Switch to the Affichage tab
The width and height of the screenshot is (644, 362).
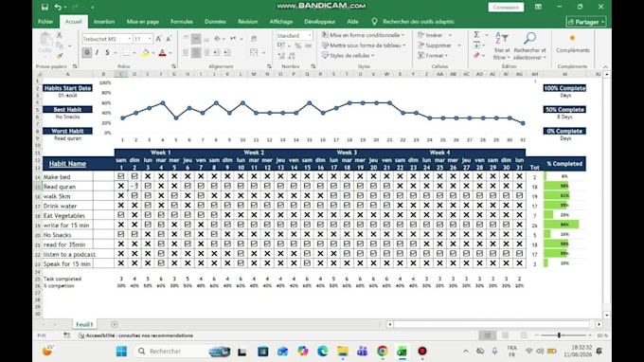pyautogui.click(x=281, y=22)
